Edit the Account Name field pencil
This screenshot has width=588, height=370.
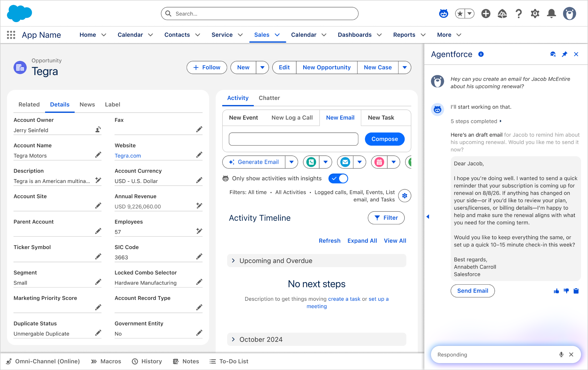coord(98,155)
